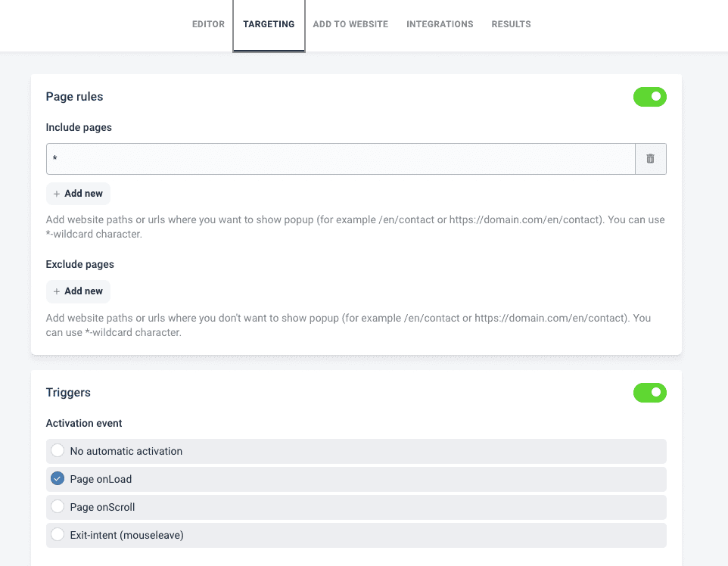Click the checkmark on Page onLoad
728x566 pixels.
(x=58, y=479)
